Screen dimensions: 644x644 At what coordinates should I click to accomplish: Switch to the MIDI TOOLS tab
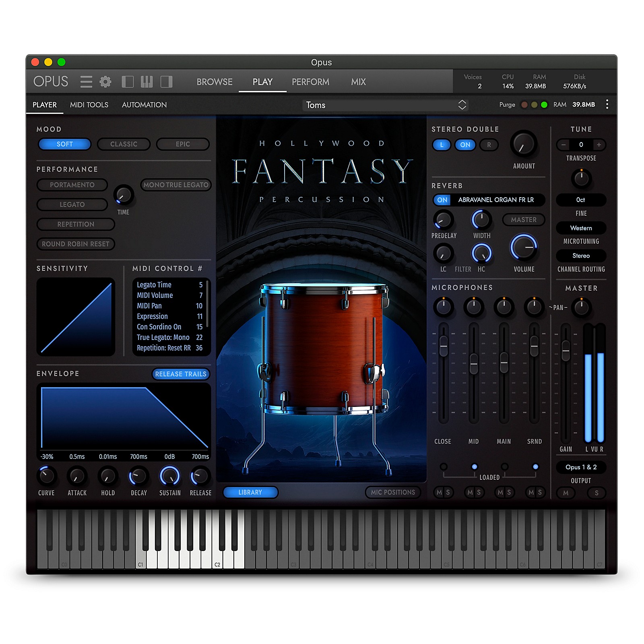coord(89,105)
